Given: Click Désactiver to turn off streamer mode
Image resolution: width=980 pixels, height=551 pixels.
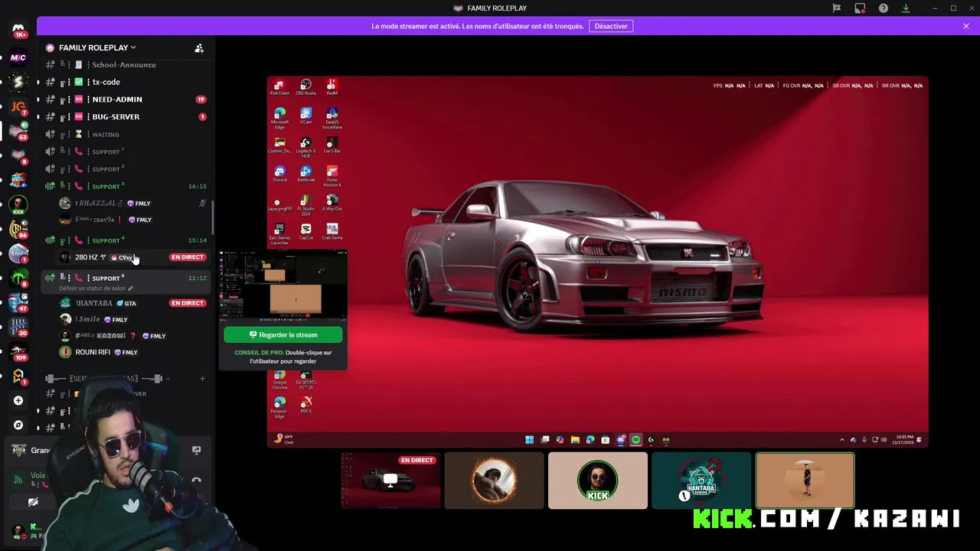Looking at the screenshot, I should (x=611, y=26).
